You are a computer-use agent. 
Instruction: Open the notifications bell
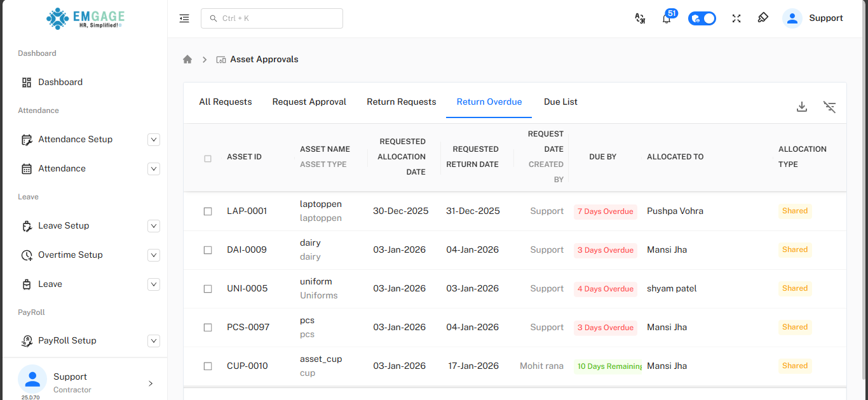(667, 18)
